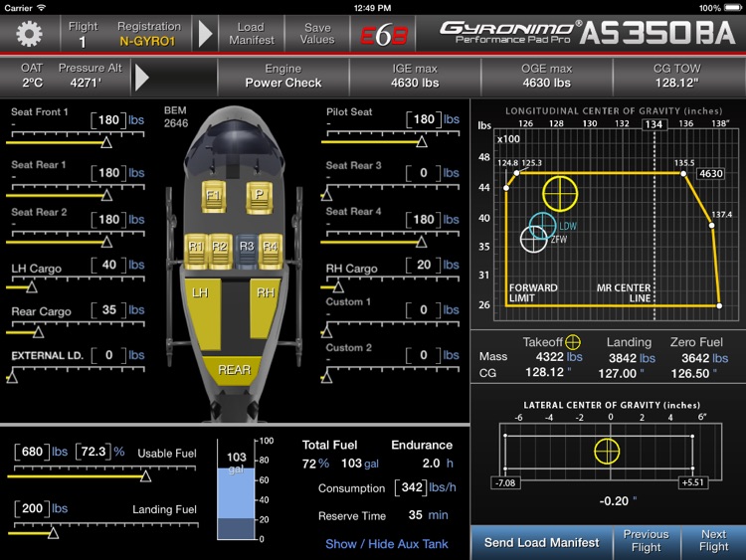This screenshot has width=746, height=560.
Task: Adjust the Seat Rear 4 weight slider
Action: click(x=421, y=242)
